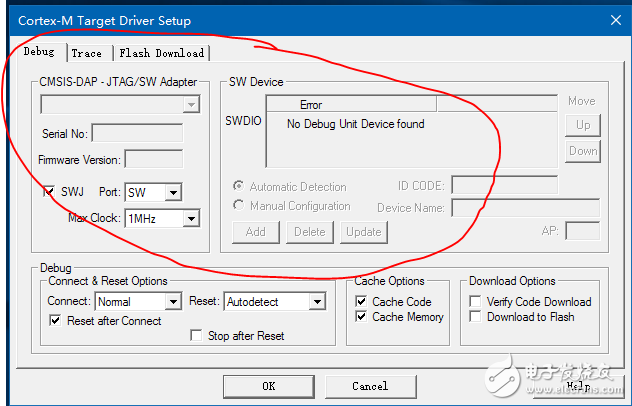The image size is (632, 406).
Task: Open the Flash Download tab
Action: [x=162, y=53]
